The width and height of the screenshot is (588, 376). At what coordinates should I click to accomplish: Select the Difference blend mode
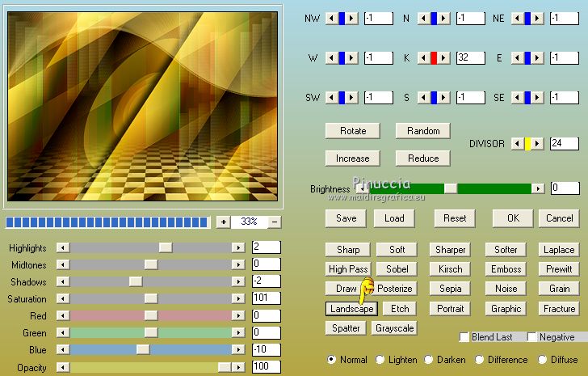479,360
